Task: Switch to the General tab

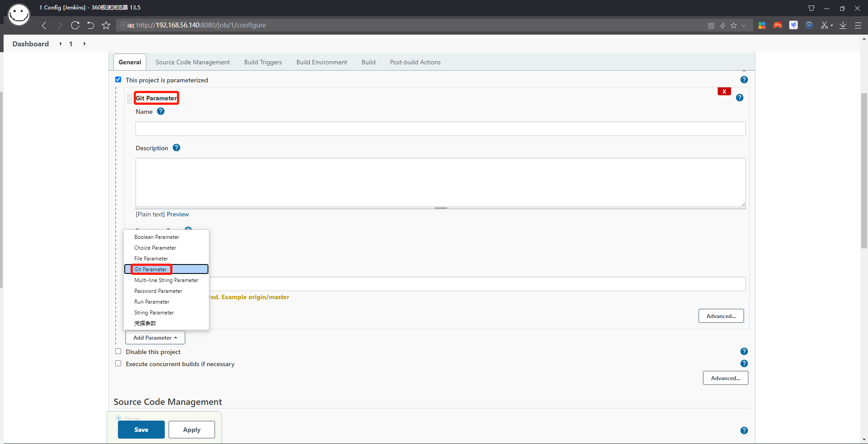Action: pyautogui.click(x=130, y=62)
